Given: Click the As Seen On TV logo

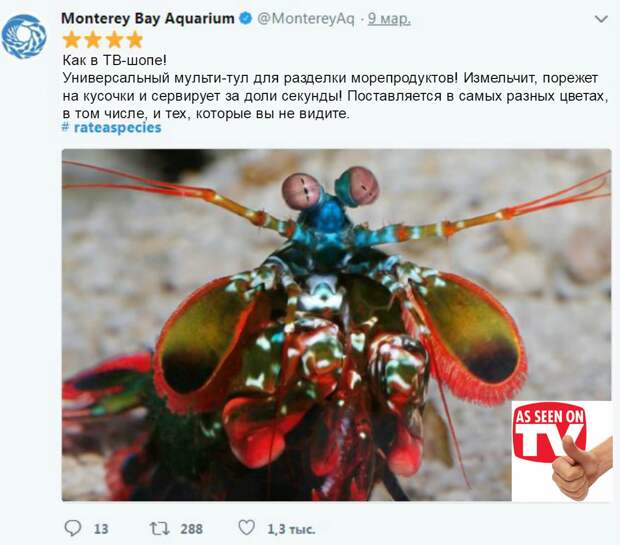Looking at the screenshot, I should (x=549, y=435).
